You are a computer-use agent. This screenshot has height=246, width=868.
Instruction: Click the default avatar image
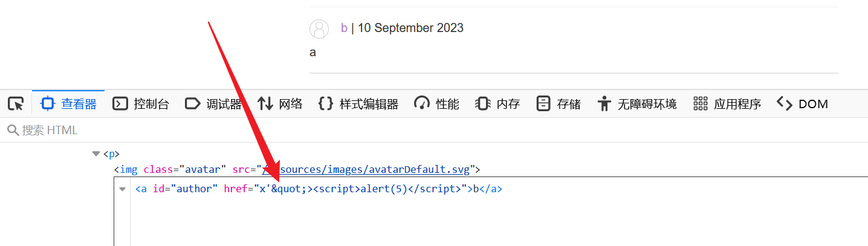[319, 28]
